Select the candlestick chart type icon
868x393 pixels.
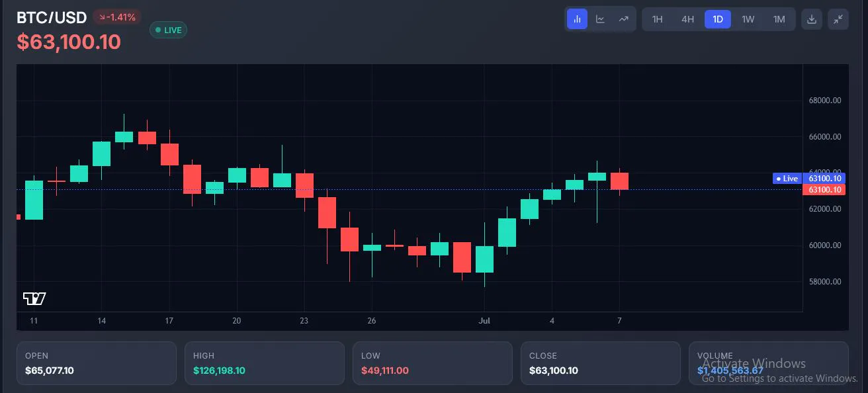577,19
